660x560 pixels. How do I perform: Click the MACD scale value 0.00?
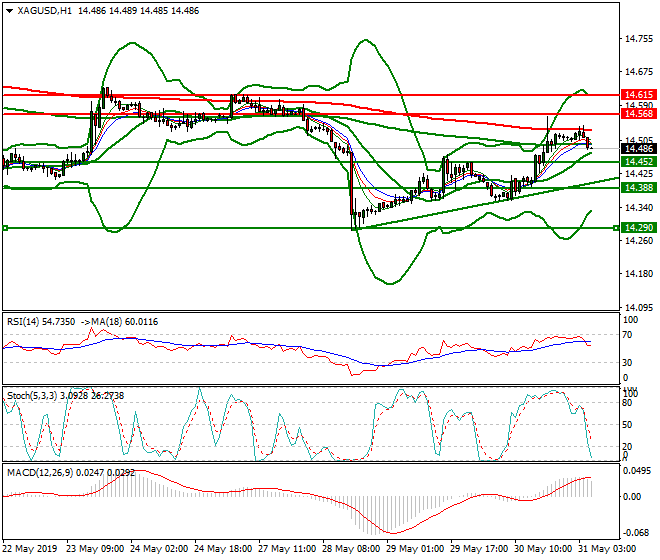click(x=632, y=497)
